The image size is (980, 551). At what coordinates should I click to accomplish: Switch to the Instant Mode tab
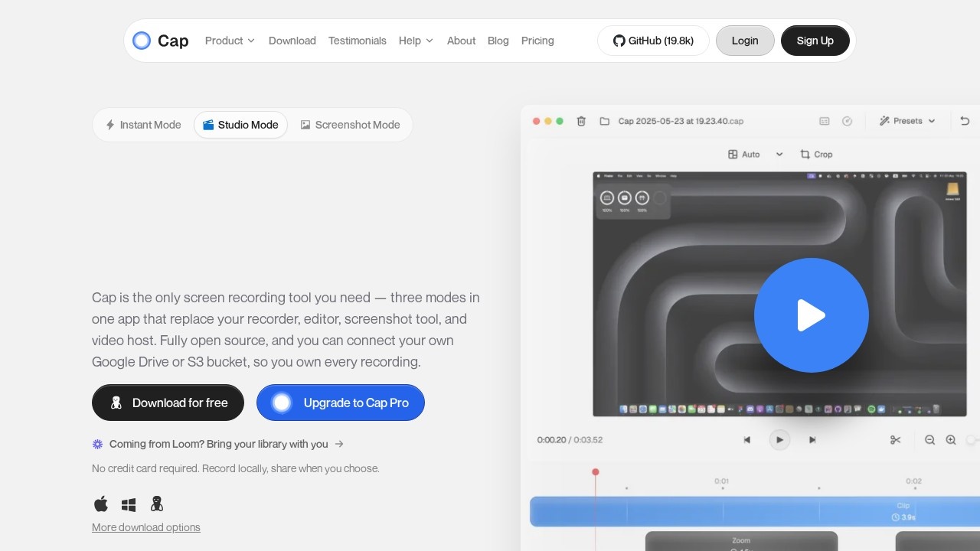point(144,125)
